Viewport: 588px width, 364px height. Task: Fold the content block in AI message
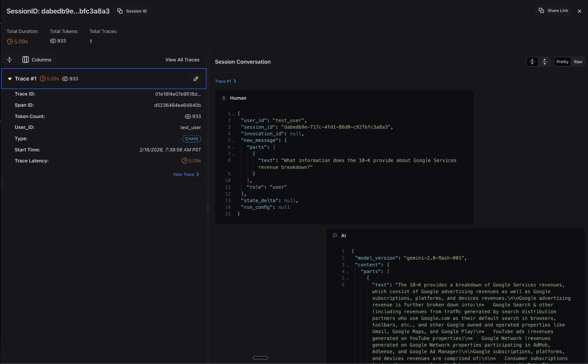[347, 265]
